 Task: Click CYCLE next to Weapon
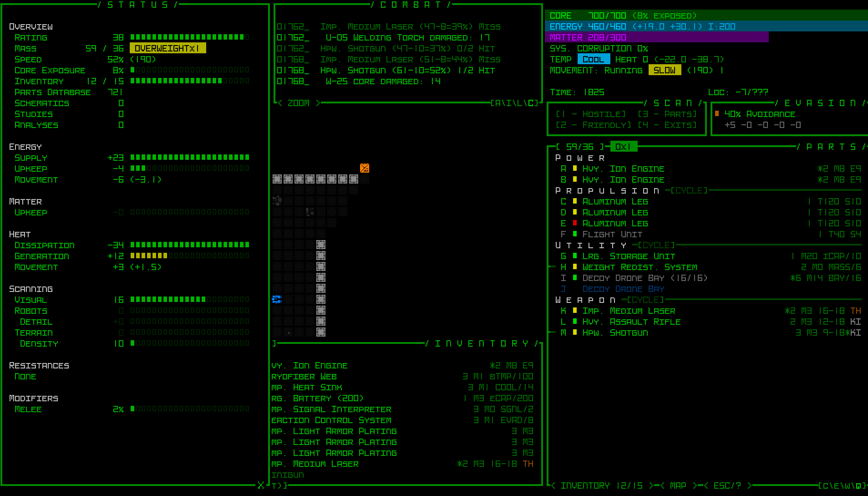click(x=645, y=300)
